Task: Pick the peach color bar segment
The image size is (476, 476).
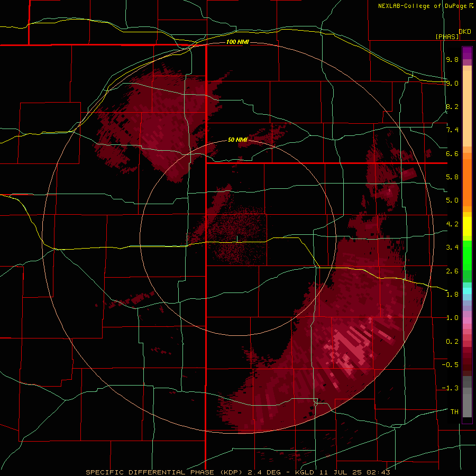Action: click(x=467, y=108)
